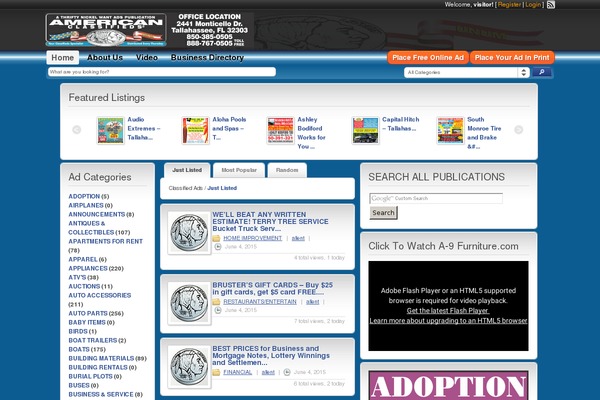
Task: Select the Home menu item
Action: click(x=63, y=58)
